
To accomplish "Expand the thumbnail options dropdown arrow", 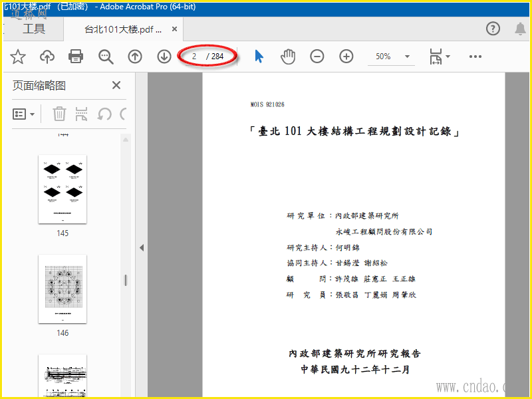I will point(32,114).
